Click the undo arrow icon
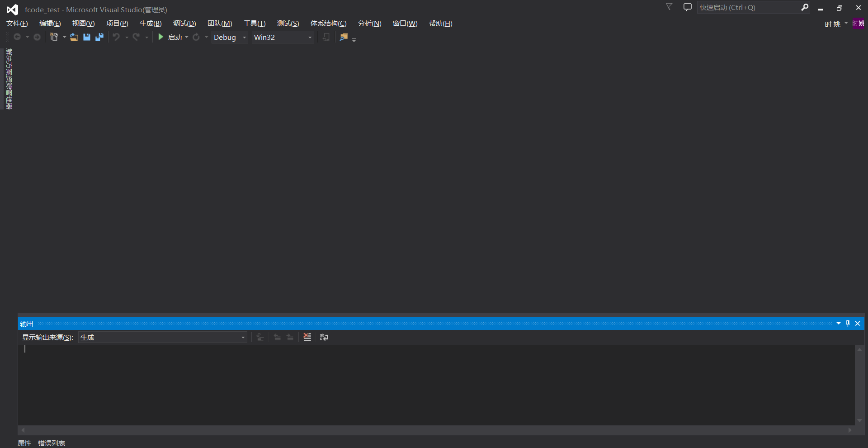Viewport: 868px width, 448px height. click(116, 37)
